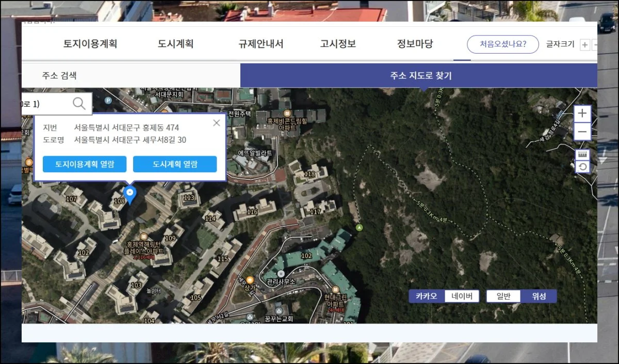Select 위성 satellite view
The width and height of the screenshot is (619, 364).
[x=539, y=296]
